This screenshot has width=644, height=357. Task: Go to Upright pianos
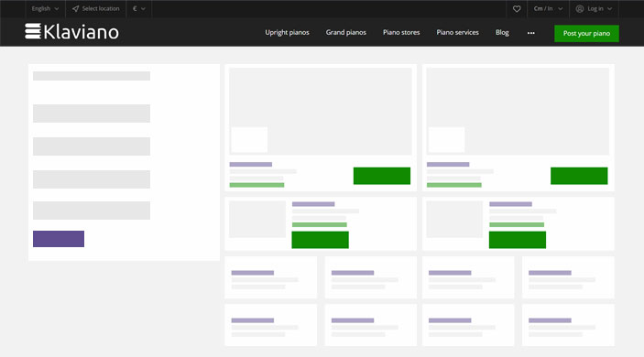287,32
